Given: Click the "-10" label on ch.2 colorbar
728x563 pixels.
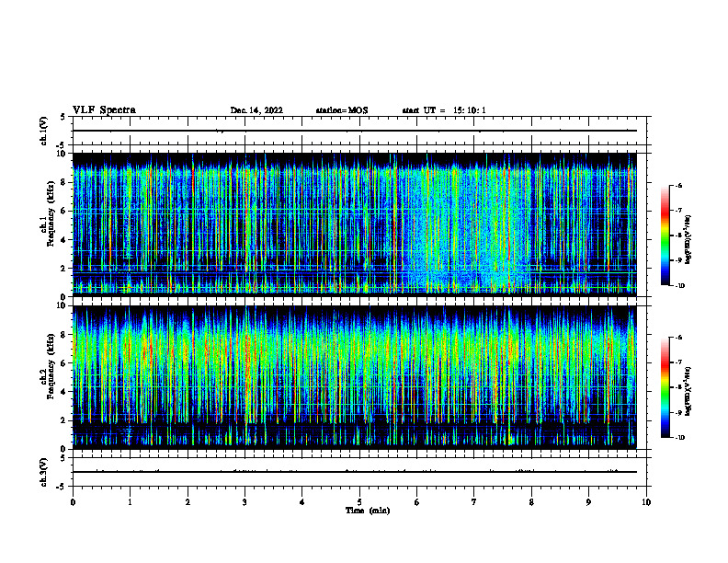Looking at the screenshot, I should [x=678, y=438].
